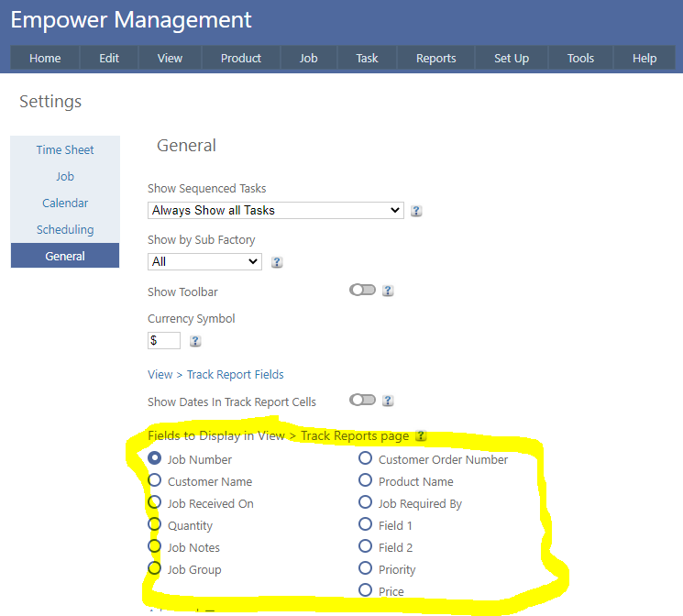Choose the Priority radio option

click(366, 569)
